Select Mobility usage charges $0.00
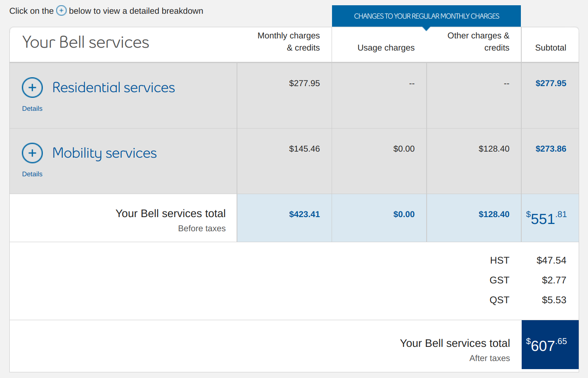 point(404,149)
